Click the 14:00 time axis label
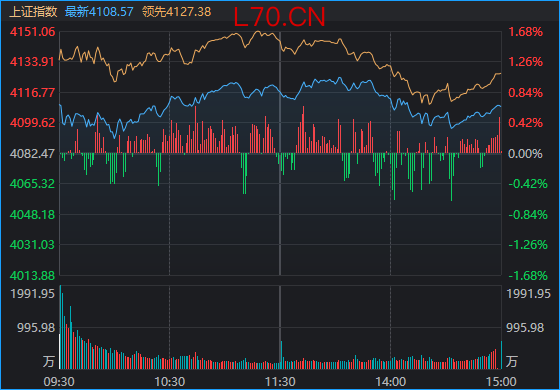Screen dimensions: 560x390 click(390, 382)
